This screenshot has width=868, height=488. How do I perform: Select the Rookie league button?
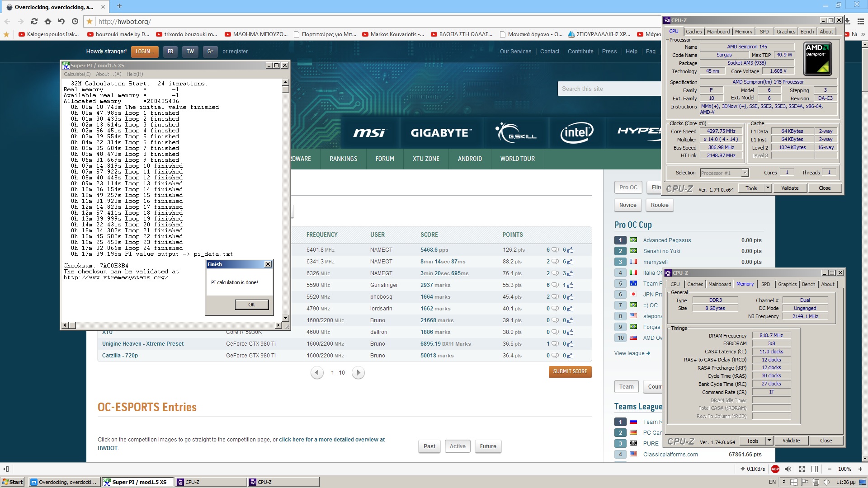click(660, 205)
